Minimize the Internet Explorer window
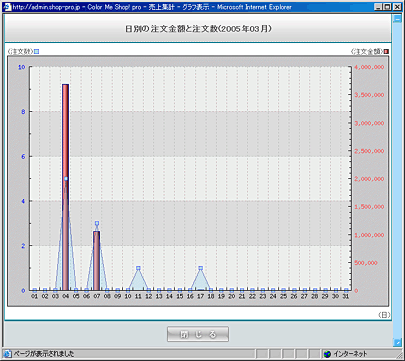Image resolution: width=405 pixels, height=361 pixels. tap(379, 7)
